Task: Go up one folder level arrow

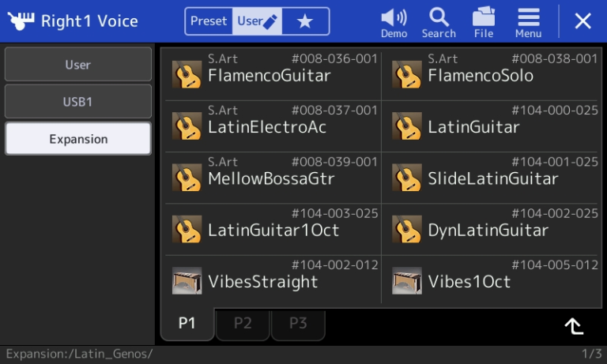Action: coord(574,326)
